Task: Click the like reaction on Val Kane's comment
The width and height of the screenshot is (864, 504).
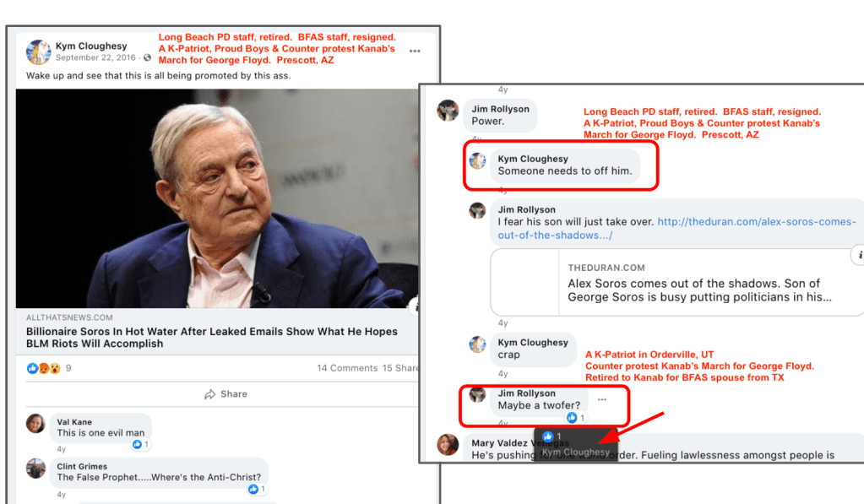Action: tap(140, 445)
